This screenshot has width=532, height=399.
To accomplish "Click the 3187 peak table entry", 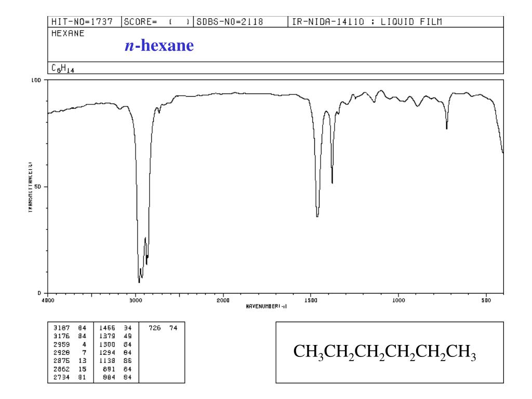I will [x=61, y=328].
